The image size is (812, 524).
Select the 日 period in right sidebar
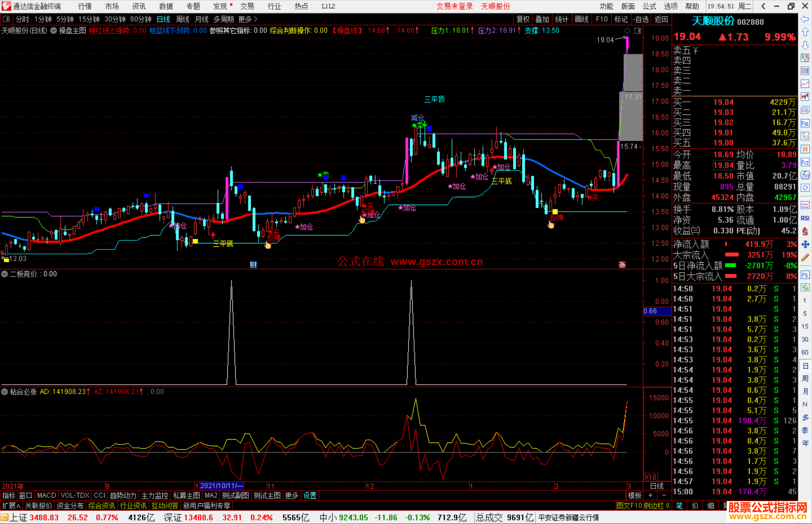coord(805,366)
